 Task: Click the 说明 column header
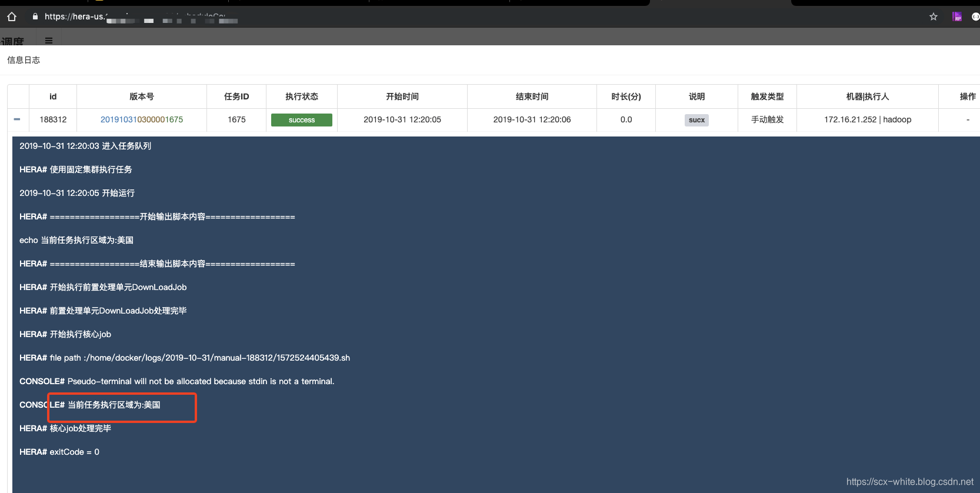click(696, 96)
